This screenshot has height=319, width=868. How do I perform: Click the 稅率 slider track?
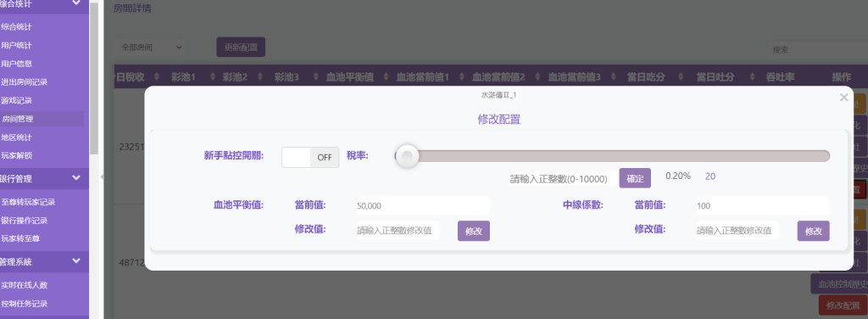(x=612, y=156)
